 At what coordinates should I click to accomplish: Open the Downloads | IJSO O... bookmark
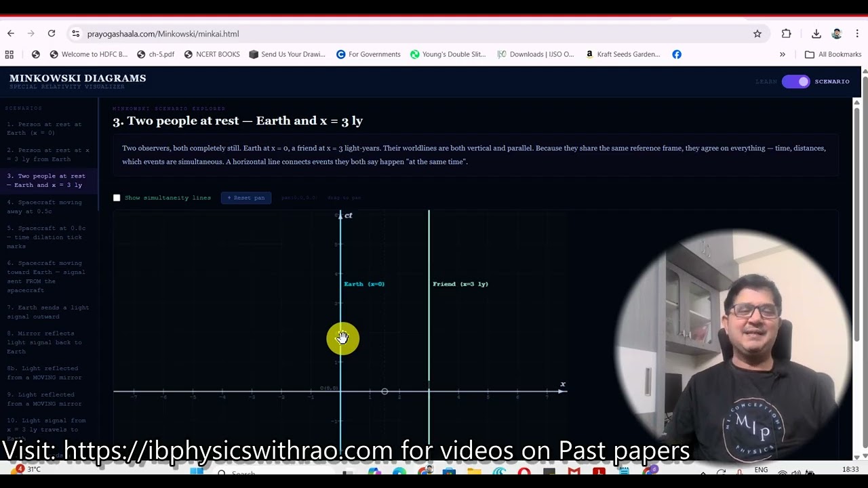point(535,54)
